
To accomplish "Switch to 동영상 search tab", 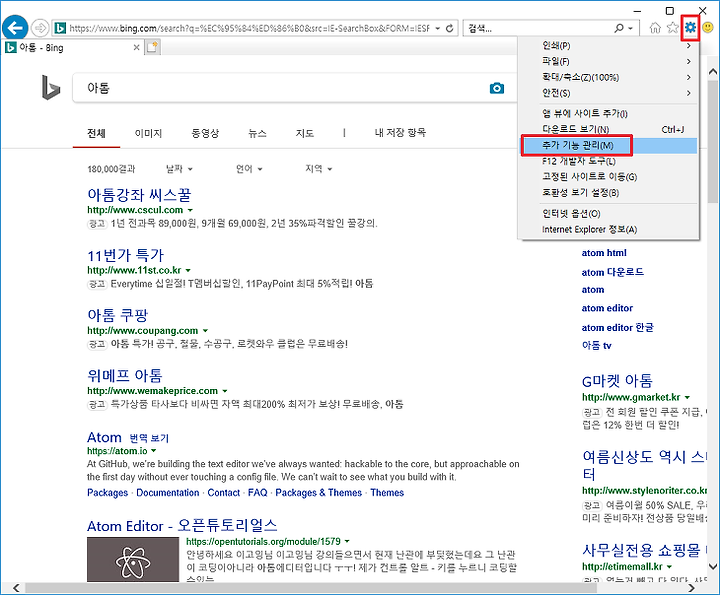I will coord(205,133).
